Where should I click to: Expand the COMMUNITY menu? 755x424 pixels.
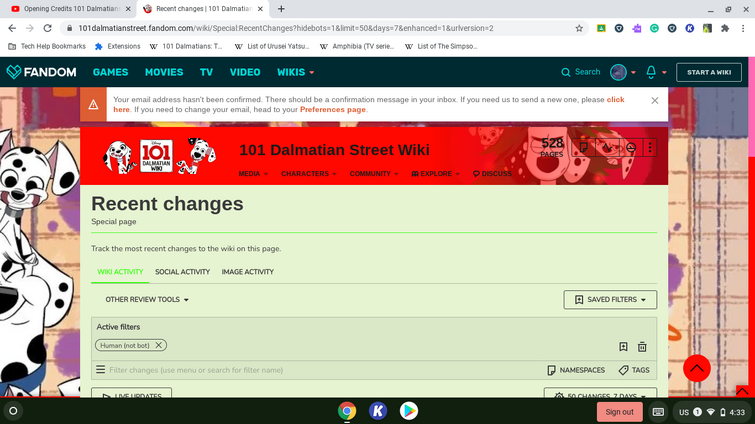(374, 174)
